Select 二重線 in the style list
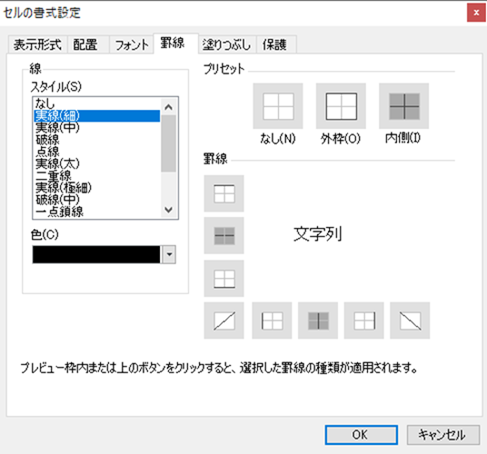 [53, 175]
